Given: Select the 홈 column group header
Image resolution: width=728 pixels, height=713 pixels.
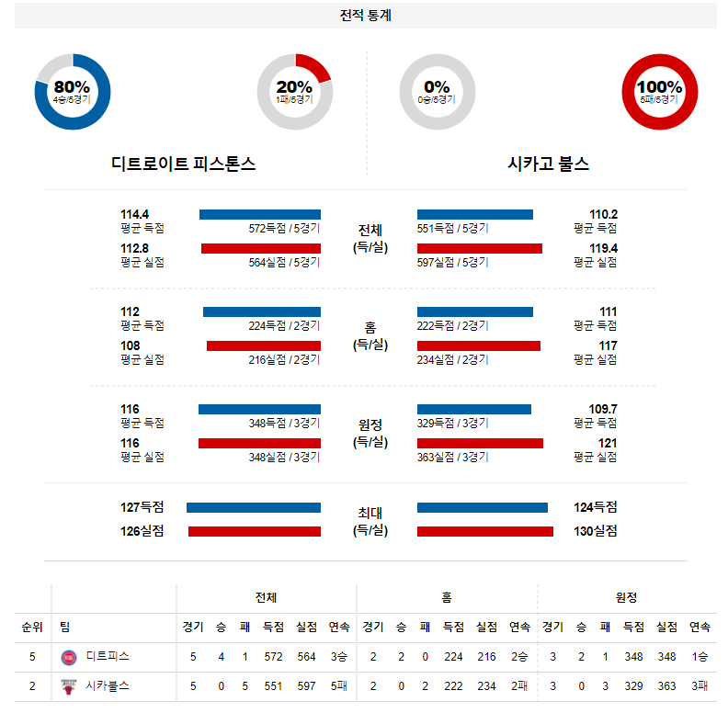Looking at the screenshot, I should point(447,597).
